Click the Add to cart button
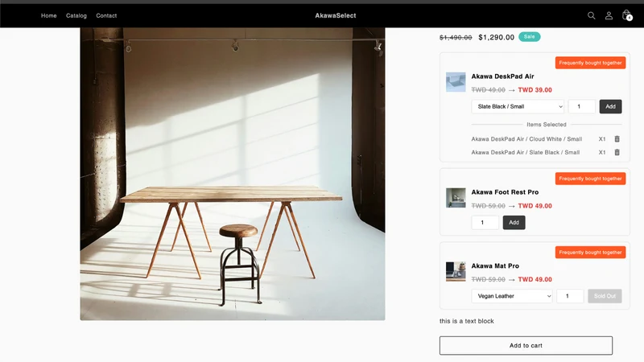Viewport: 644px width, 362px height. point(526,346)
